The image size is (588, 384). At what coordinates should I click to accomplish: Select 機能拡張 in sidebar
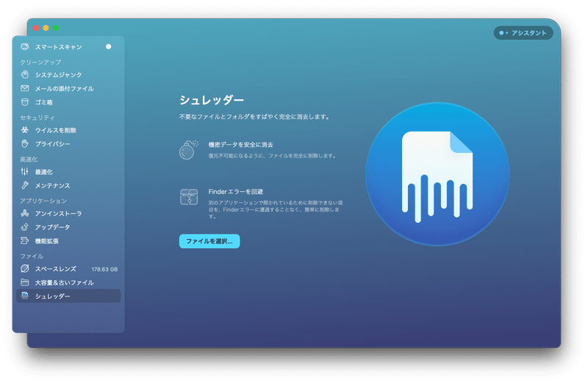tap(68, 241)
